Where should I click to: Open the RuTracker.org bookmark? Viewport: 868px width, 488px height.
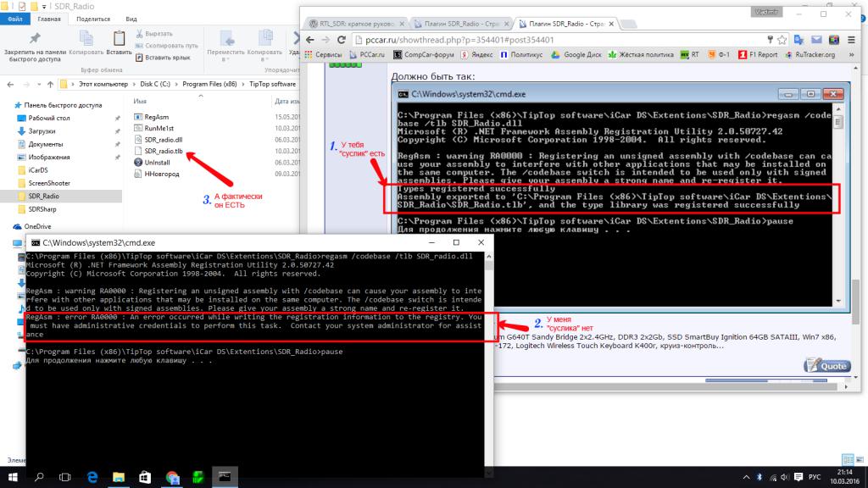click(x=810, y=54)
